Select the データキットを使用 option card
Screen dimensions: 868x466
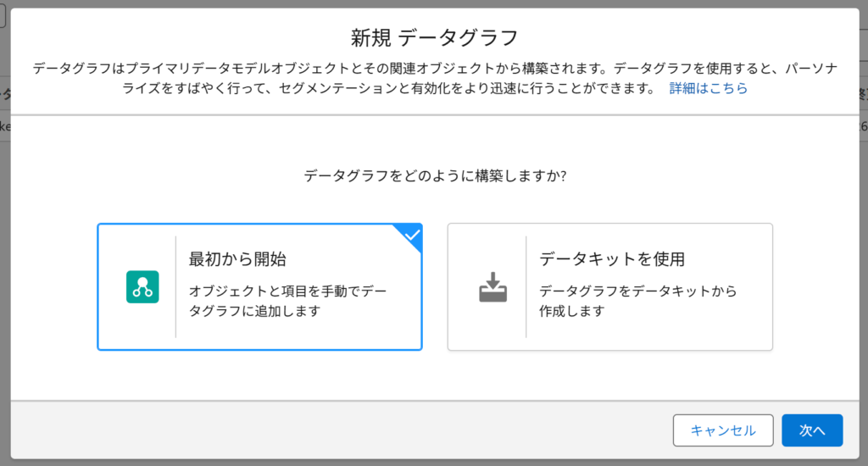coord(610,286)
